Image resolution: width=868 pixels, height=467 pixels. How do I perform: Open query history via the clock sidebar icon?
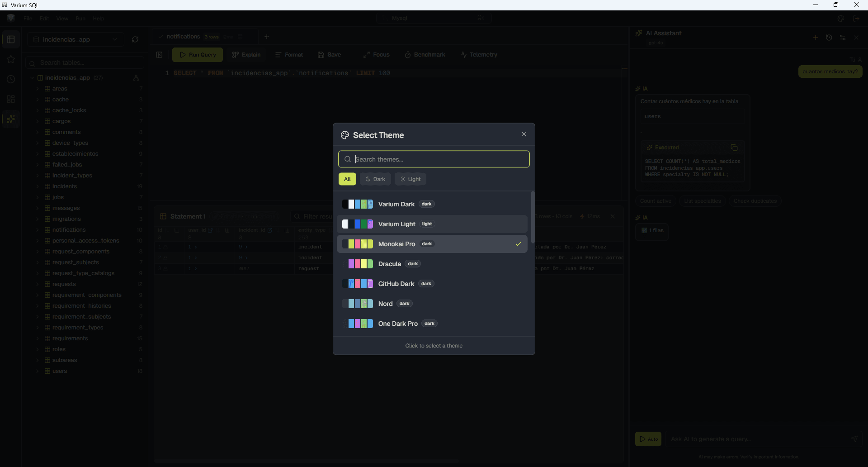pyautogui.click(x=11, y=79)
